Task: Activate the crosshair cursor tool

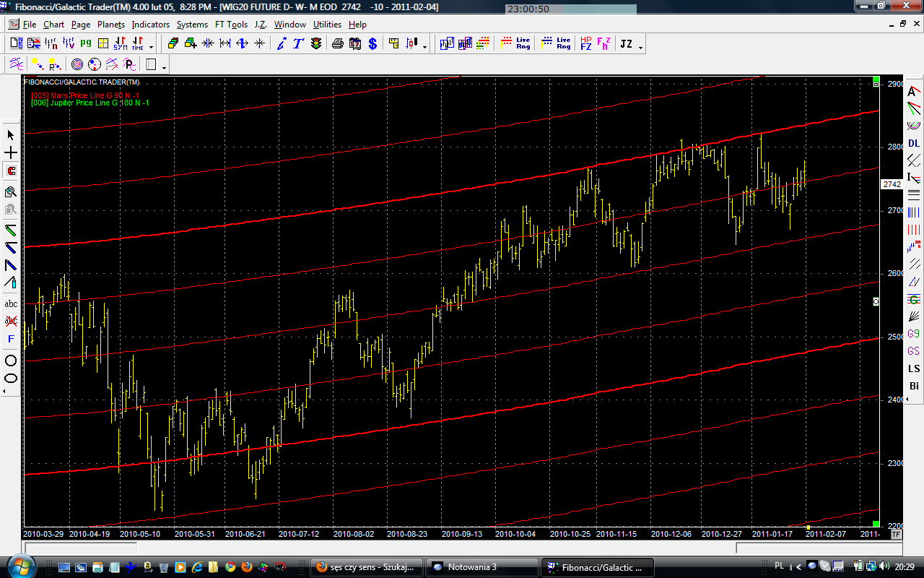Action: pyautogui.click(x=11, y=153)
